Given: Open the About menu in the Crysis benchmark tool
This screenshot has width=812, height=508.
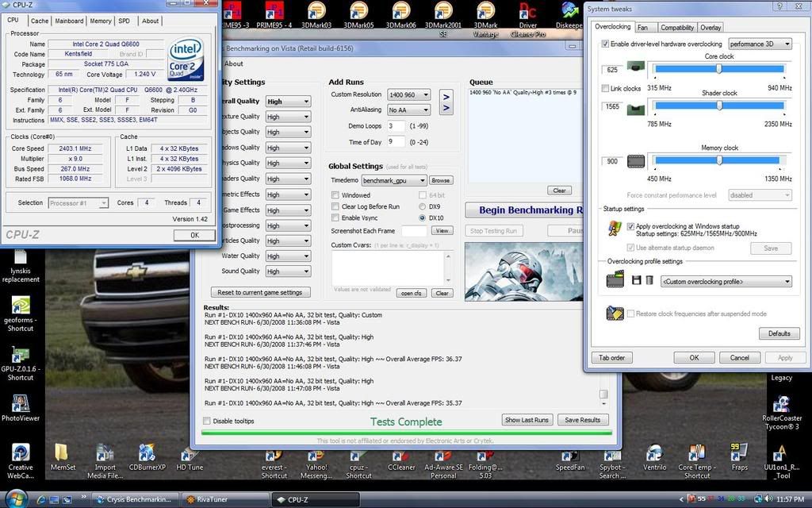Looking at the screenshot, I should (234, 63).
